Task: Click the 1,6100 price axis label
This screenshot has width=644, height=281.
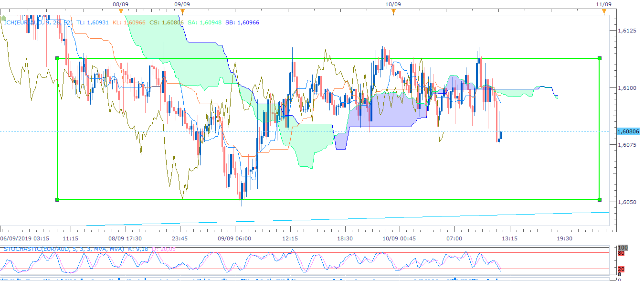Action: click(627, 88)
